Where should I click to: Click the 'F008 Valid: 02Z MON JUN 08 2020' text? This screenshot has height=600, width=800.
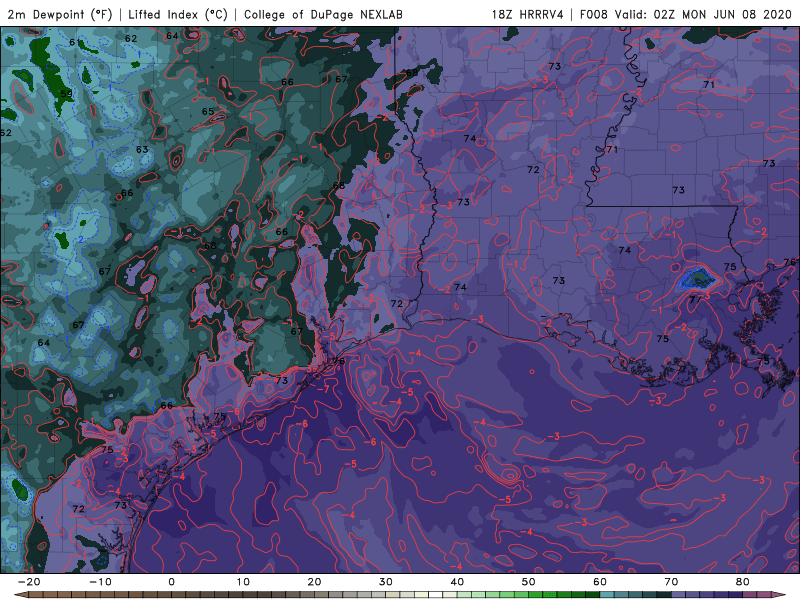coord(686,14)
